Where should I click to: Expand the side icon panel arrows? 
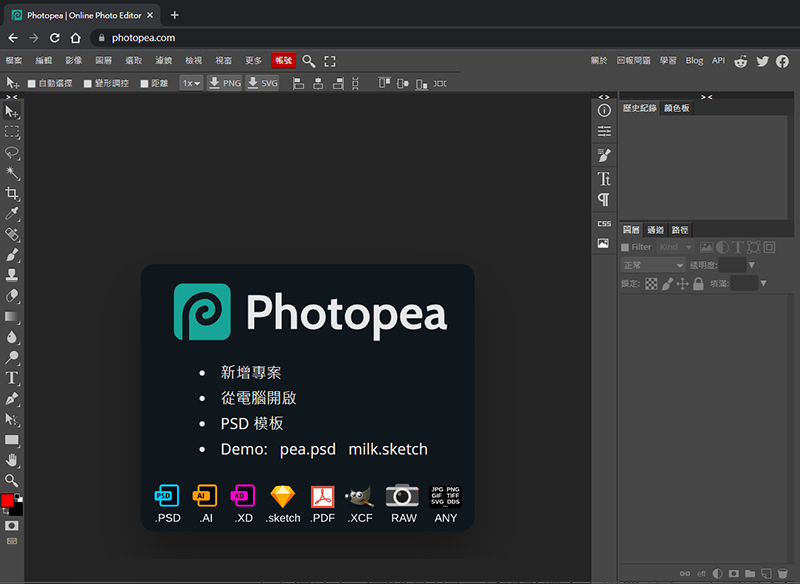[x=604, y=97]
